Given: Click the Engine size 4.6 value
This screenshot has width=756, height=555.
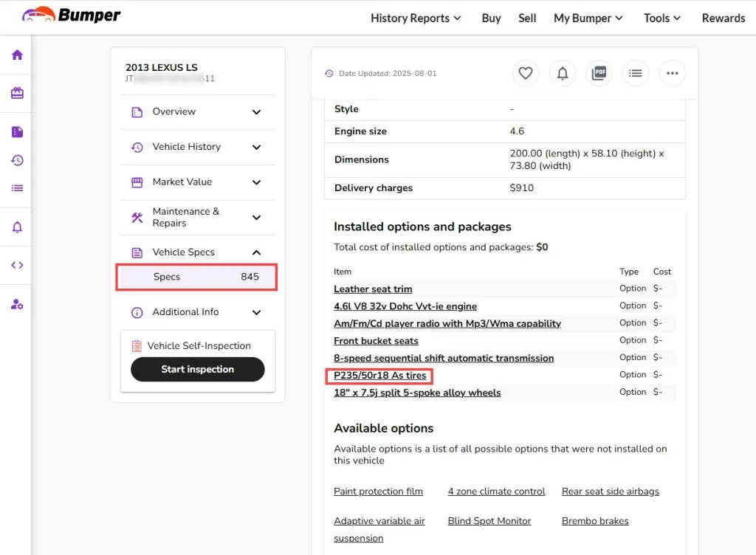Looking at the screenshot, I should [x=517, y=131].
